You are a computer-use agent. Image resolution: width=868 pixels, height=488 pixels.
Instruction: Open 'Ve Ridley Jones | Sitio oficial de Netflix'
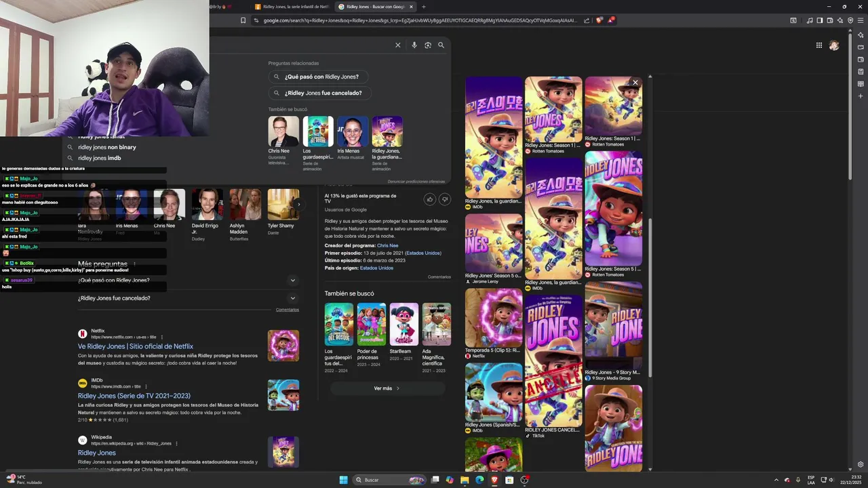point(136,346)
